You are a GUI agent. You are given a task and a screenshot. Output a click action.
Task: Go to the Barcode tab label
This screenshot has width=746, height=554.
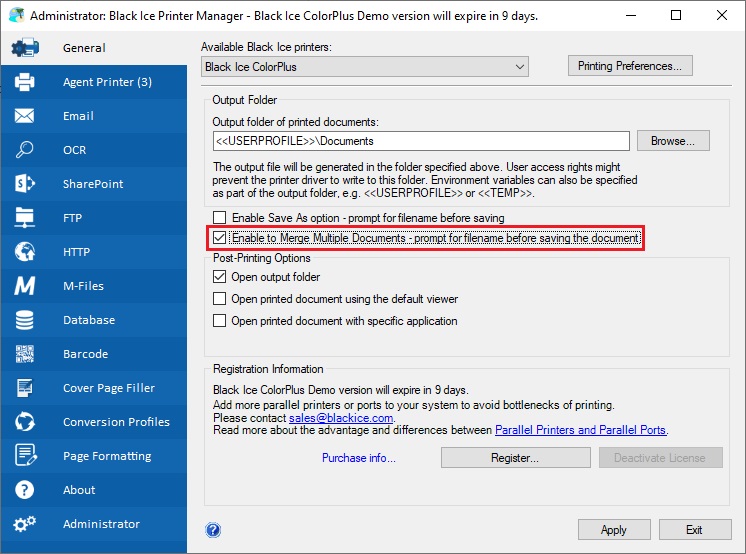[86, 354]
